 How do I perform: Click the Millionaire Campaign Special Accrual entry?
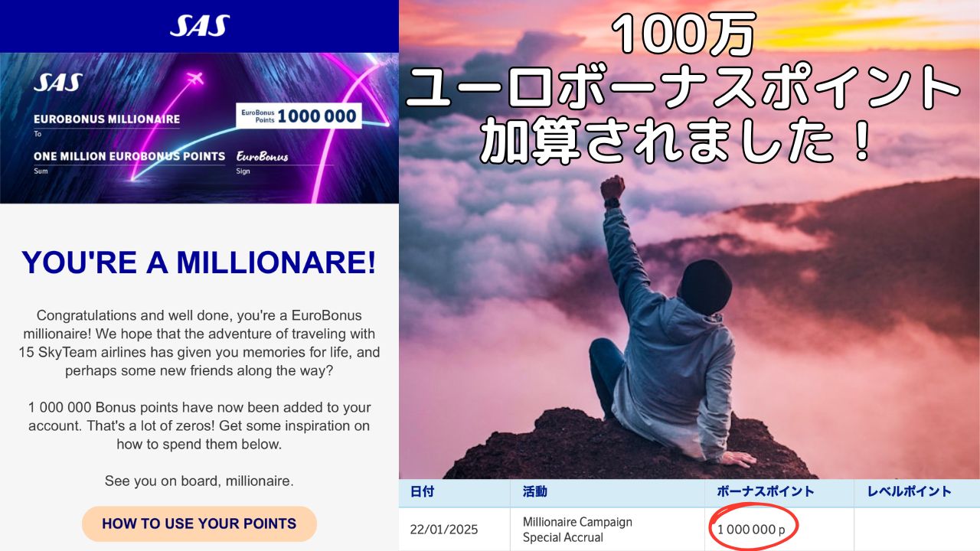[x=577, y=530]
